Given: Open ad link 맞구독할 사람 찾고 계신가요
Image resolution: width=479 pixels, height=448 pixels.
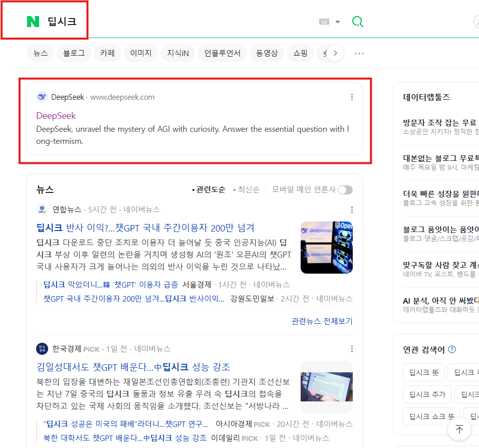Looking at the screenshot, I should pyautogui.click(x=441, y=265).
